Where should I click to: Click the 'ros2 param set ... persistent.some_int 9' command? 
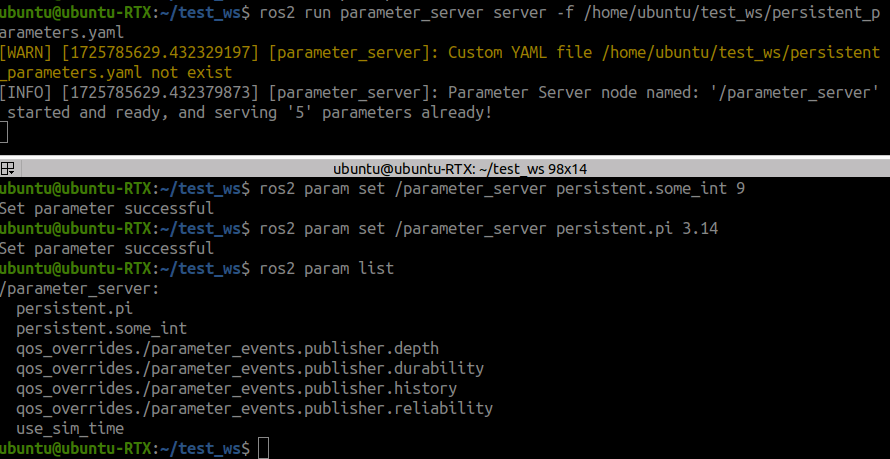[x=502, y=188]
